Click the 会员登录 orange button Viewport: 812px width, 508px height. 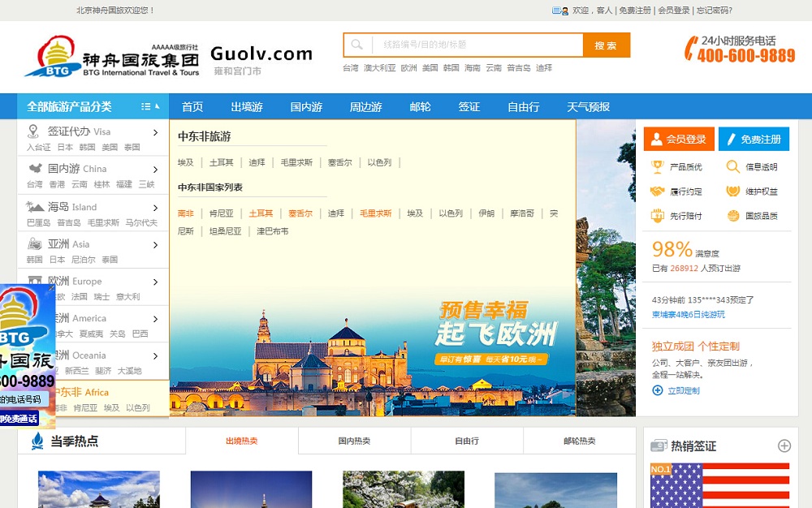click(x=679, y=139)
